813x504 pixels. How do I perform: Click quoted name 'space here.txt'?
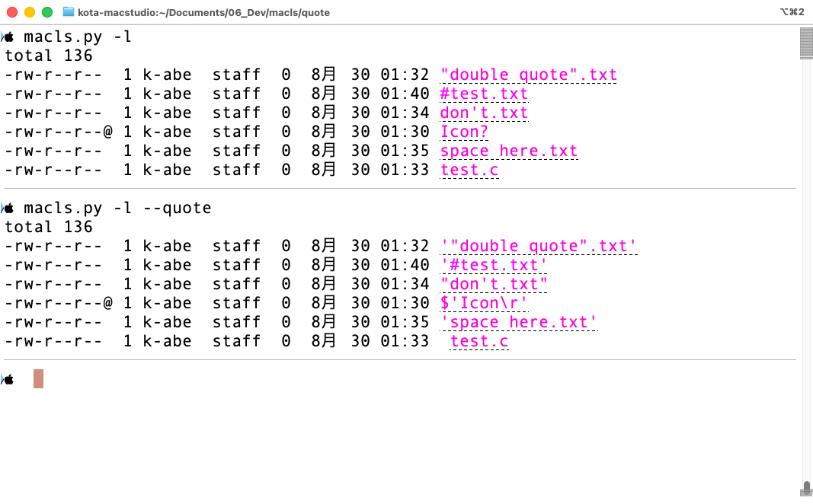[x=519, y=323]
